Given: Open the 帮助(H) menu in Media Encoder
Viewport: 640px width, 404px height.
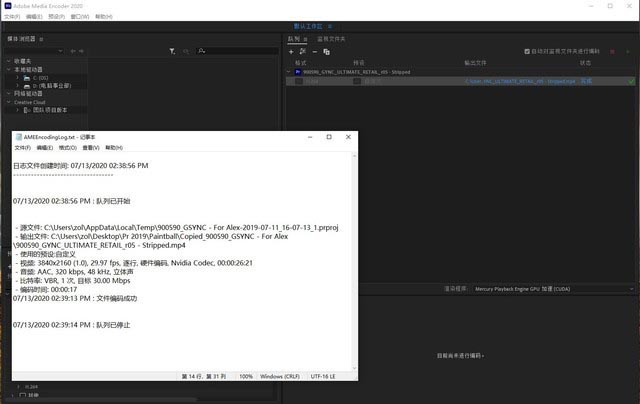Looking at the screenshot, I should 104,17.
